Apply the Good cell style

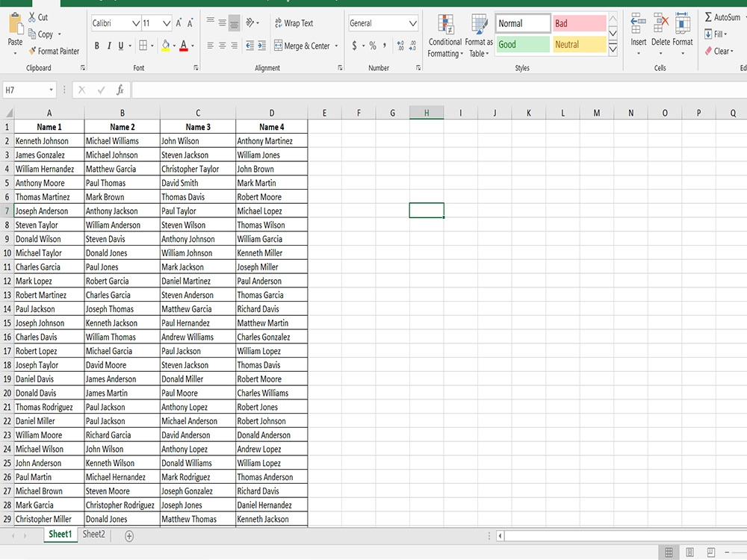(x=523, y=44)
